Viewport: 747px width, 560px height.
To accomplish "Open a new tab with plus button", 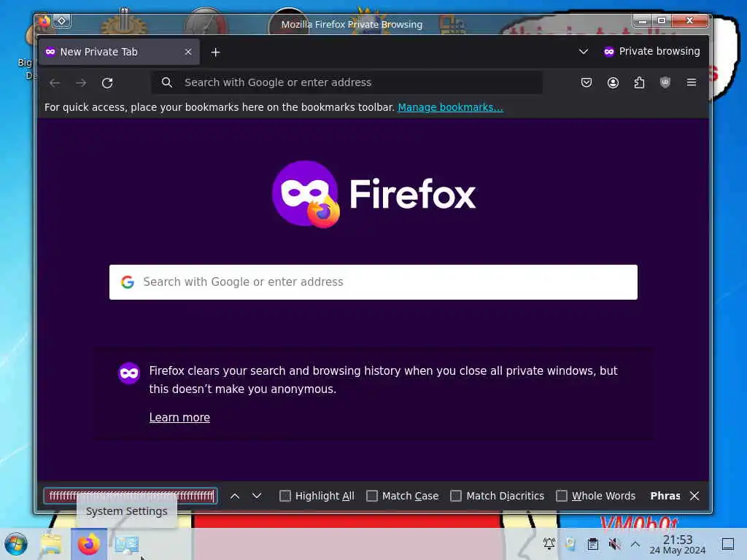I will (x=215, y=52).
